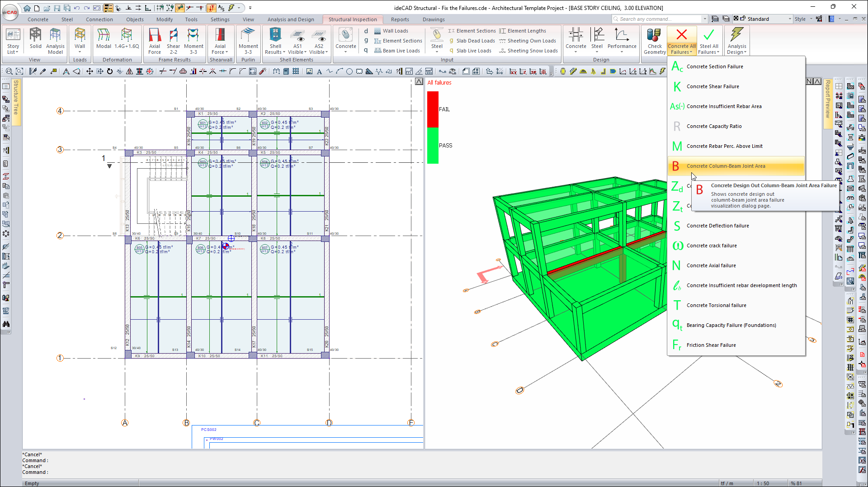Expand the Standard style combo box
The width and height of the screenshot is (868, 487).
click(790, 19)
